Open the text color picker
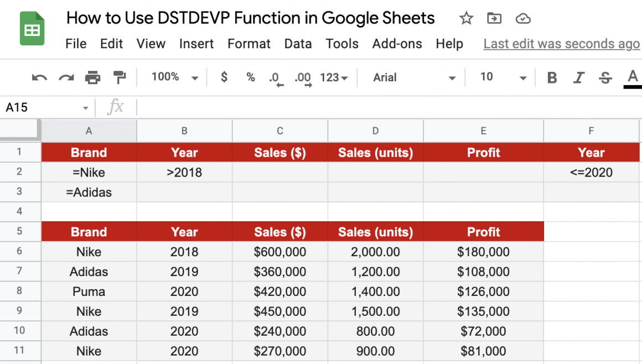This screenshot has width=642, height=364. coord(633,77)
